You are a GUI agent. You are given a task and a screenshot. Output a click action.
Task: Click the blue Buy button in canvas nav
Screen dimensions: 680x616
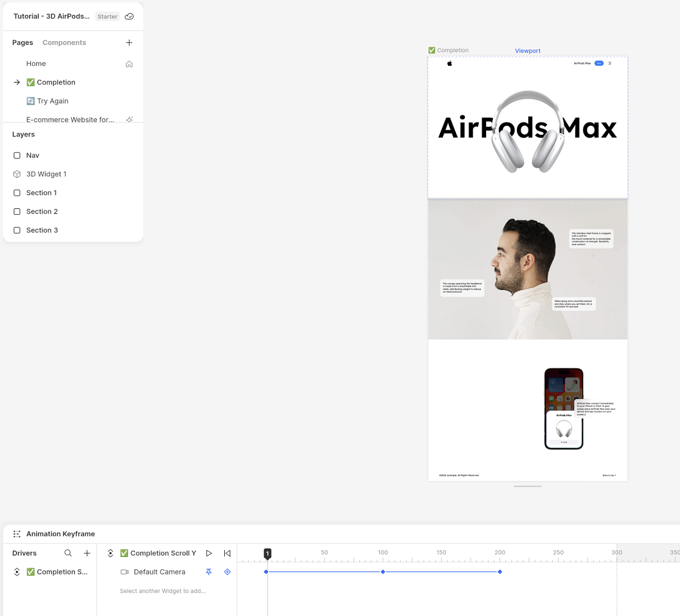point(599,63)
